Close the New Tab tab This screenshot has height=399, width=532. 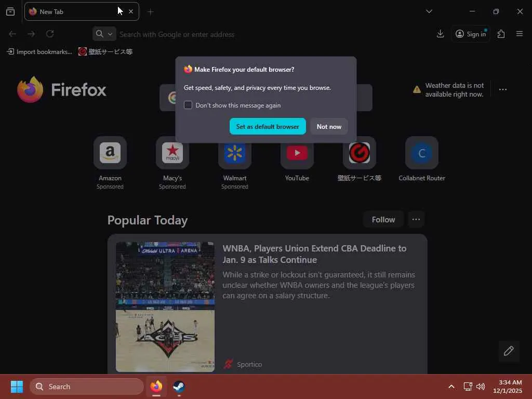(131, 11)
